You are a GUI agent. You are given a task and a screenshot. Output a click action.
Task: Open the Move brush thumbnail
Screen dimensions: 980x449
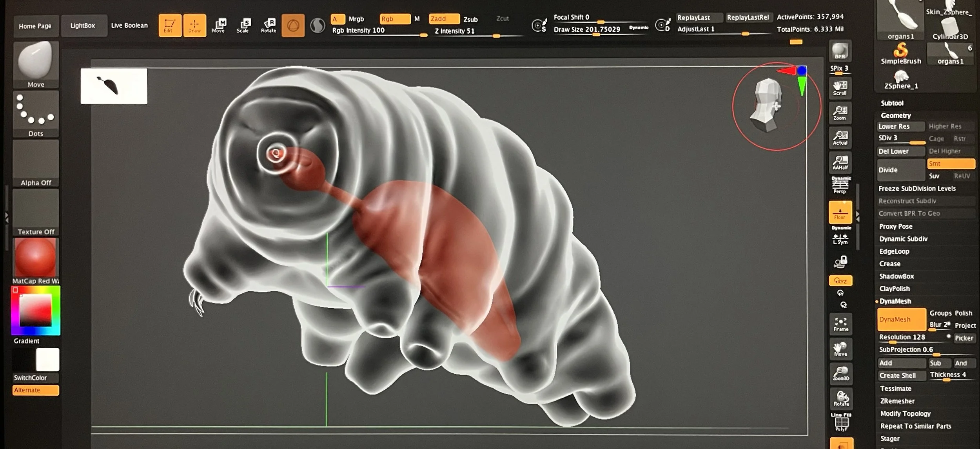click(36, 65)
